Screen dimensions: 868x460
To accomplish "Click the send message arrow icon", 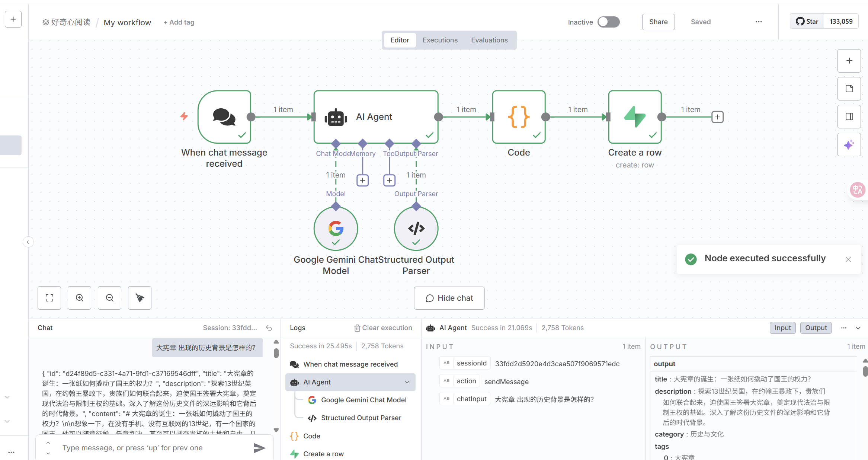I will pos(259,448).
